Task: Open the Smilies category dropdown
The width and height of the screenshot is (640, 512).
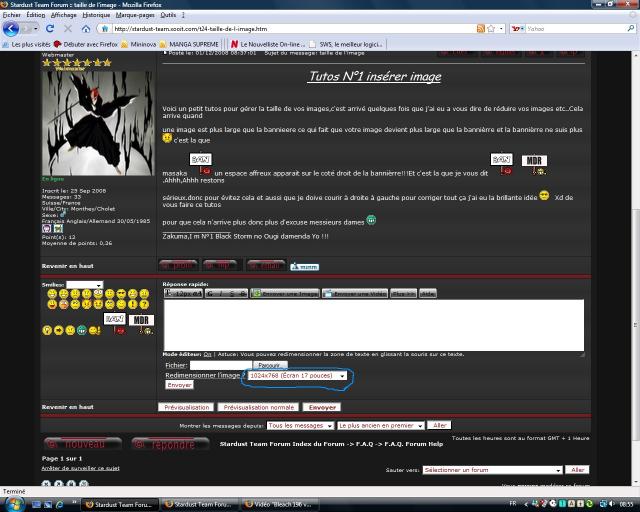Action: click(x=84, y=285)
